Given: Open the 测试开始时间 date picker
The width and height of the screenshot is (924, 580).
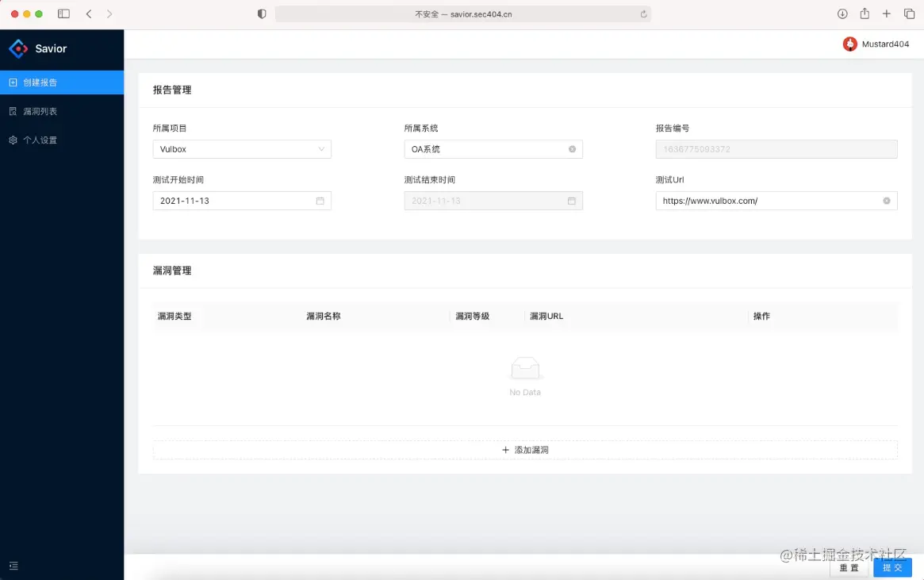Looking at the screenshot, I should coord(242,201).
